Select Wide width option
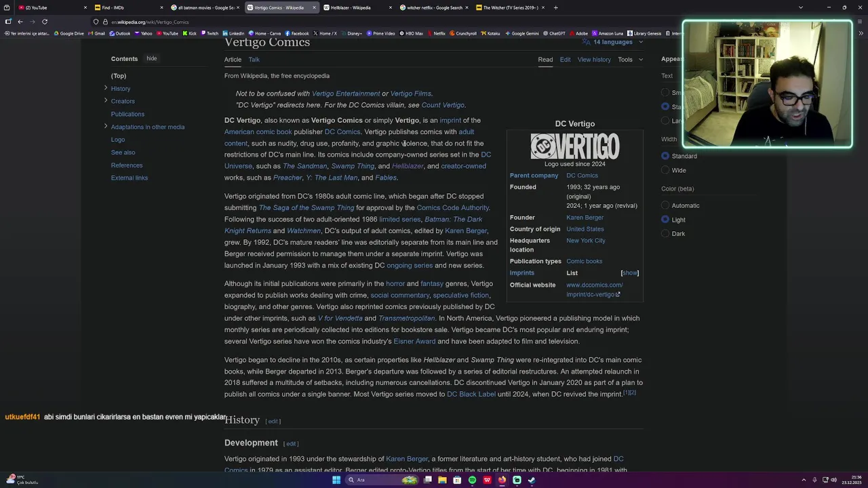This screenshot has height=488, width=868. (x=665, y=170)
